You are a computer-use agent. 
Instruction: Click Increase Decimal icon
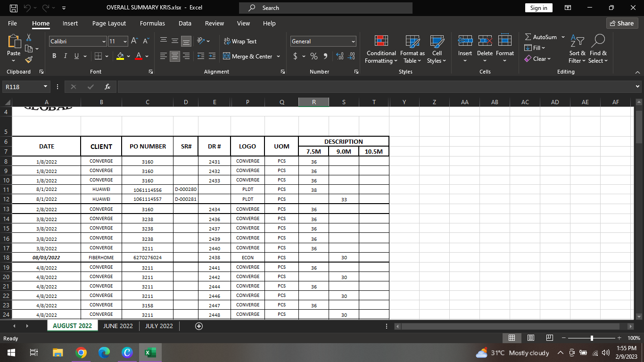tap(339, 57)
